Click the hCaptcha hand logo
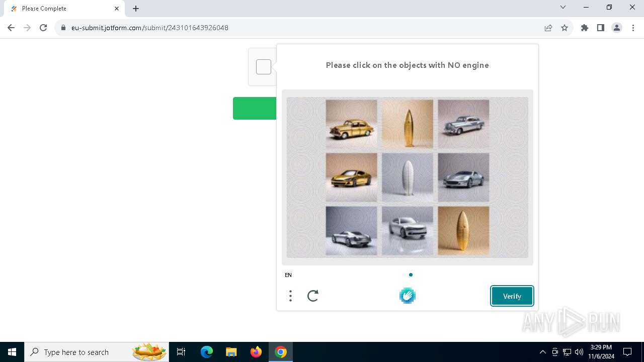The height and width of the screenshot is (362, 644). pyautogui.click(x=408, y=296)
